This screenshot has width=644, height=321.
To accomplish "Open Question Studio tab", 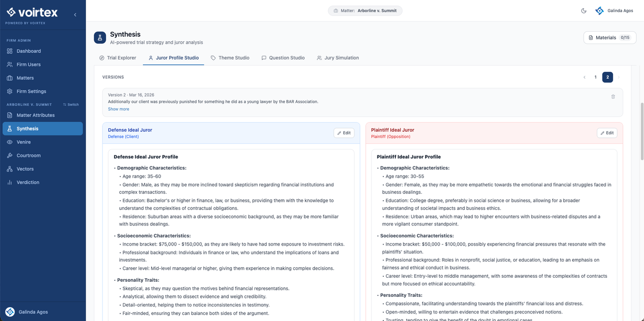I will pyautogui.click(x=283, y=58).
